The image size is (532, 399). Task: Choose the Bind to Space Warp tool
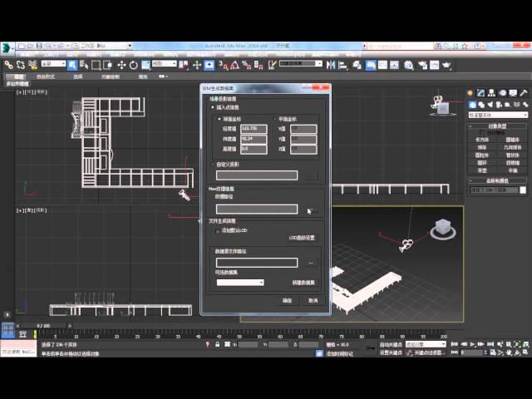pyautogui.click(x=32, y=65)
